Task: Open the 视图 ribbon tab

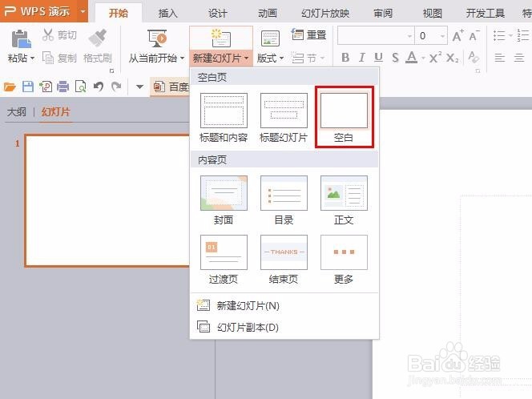Action: point(433,14)
